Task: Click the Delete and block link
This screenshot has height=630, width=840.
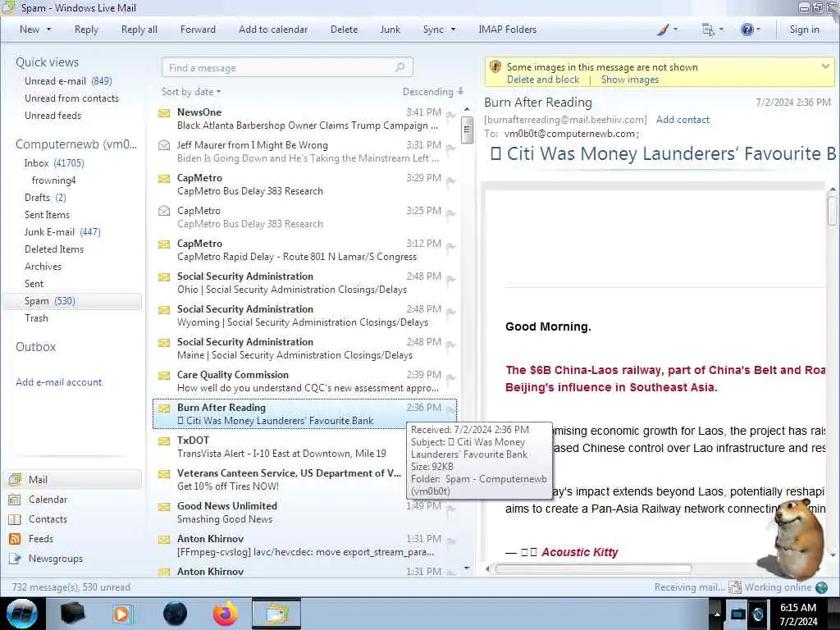Action: click(x=543, y=80)
